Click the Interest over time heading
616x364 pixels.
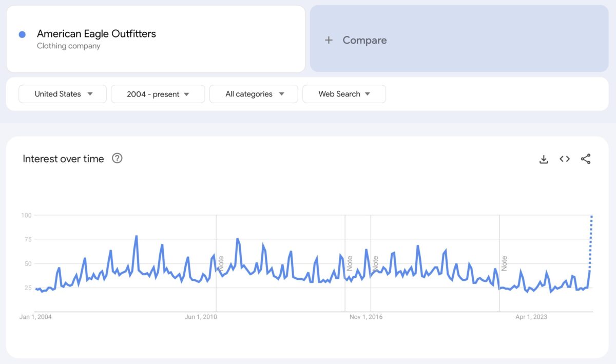pyautogui.click(x=62, y=159)
